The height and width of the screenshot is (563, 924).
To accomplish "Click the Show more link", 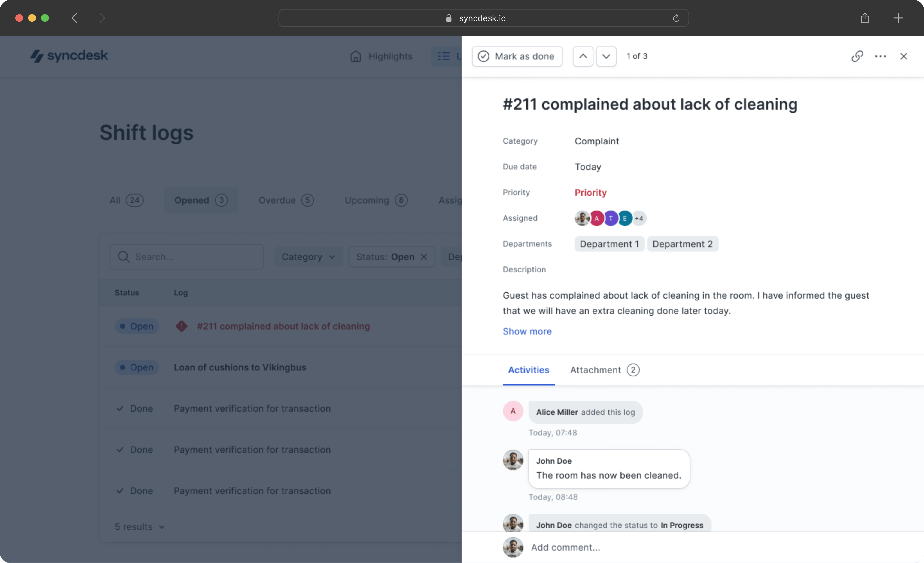I will click(527, 331).
